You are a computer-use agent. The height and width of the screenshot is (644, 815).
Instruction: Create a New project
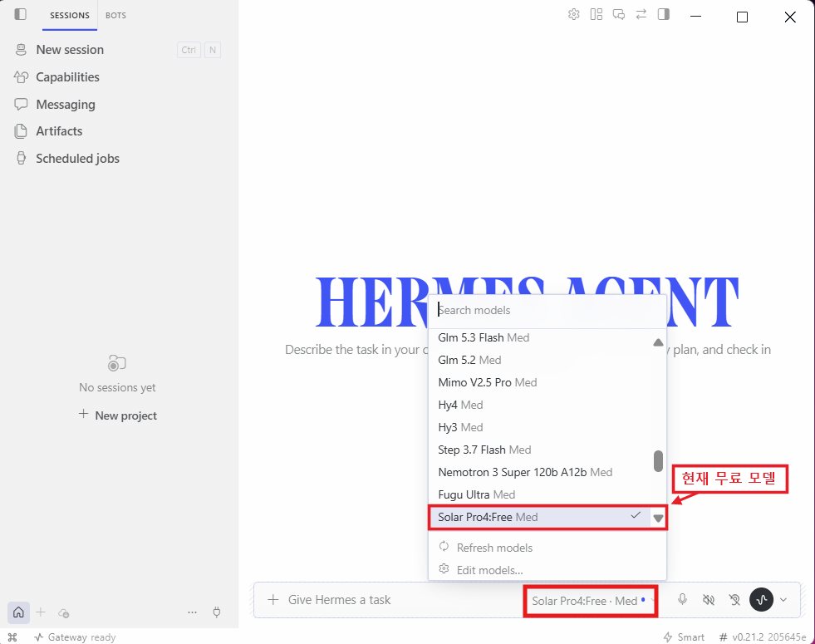click(117, 415)
